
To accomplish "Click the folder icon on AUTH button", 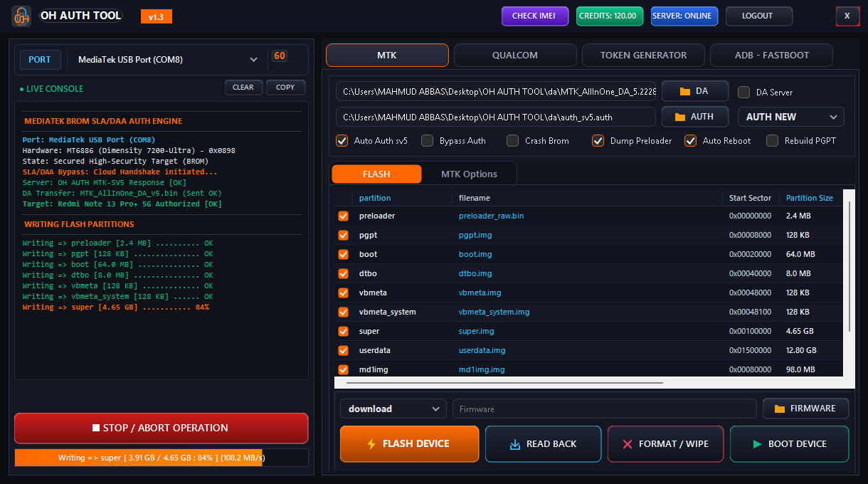I will pos(680,117).
